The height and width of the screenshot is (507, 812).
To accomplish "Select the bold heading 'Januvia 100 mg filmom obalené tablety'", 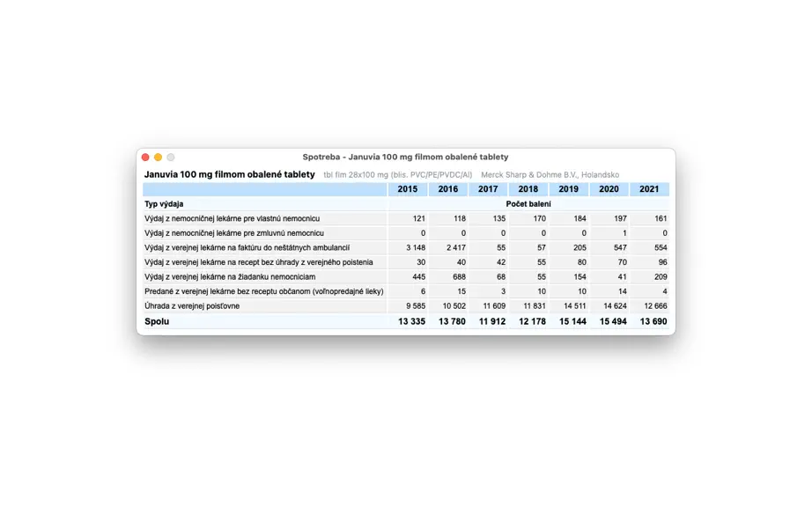I will pyautogui.click(x=229, y=174).
